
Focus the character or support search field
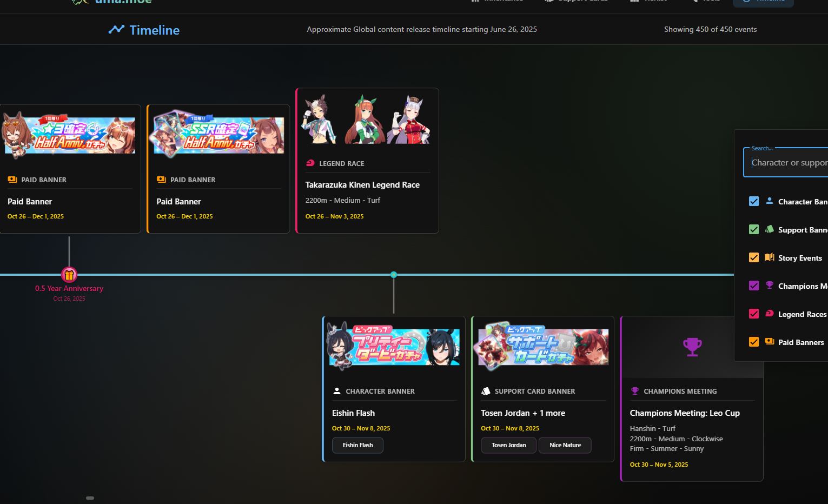point(786,162)
